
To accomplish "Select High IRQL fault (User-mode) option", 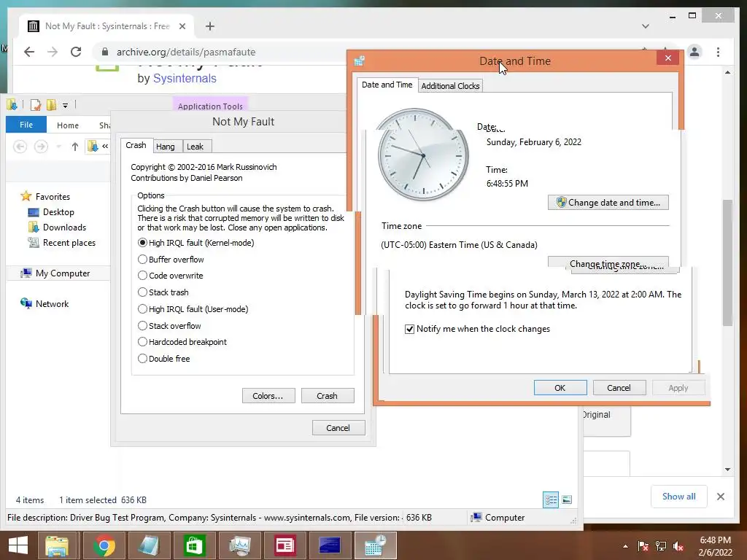I will 142,309.
